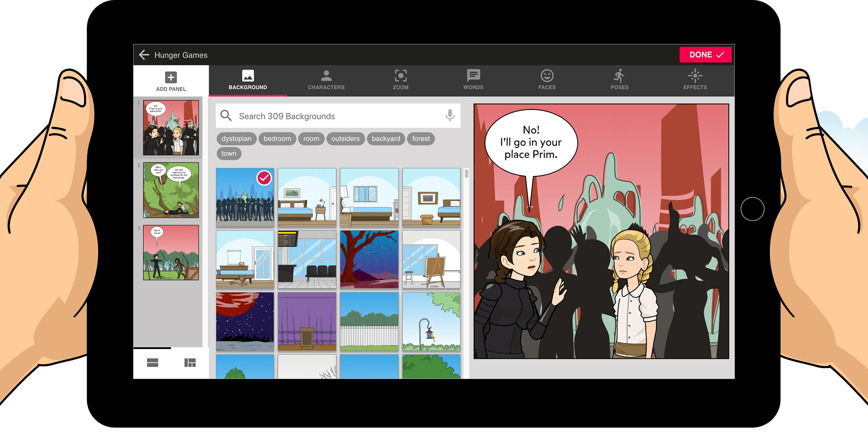This screenshot has width=868, height=437.
Task: Choose red planet starry night background
Action: pos(245,322)
